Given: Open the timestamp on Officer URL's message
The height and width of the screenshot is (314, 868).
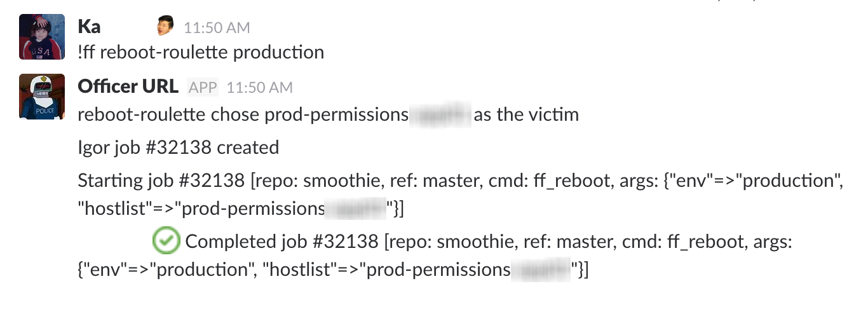Looking at the screenshot, I should (260, 87).
